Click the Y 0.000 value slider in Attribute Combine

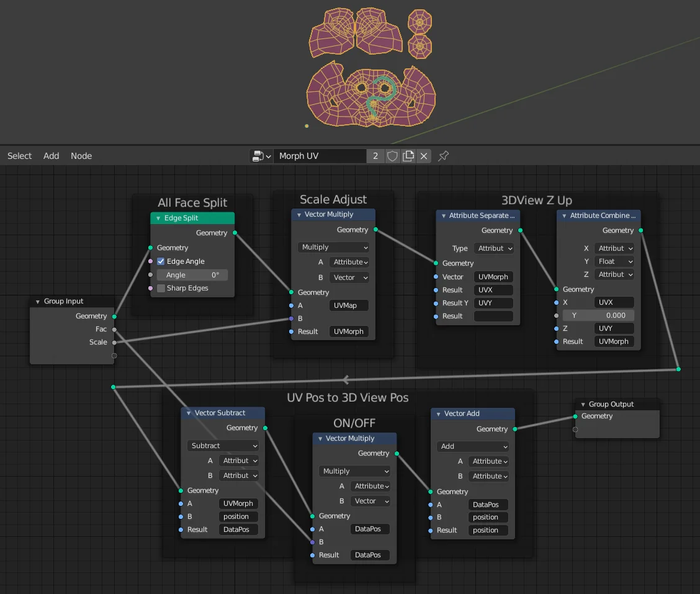click(x=598, y=315)
